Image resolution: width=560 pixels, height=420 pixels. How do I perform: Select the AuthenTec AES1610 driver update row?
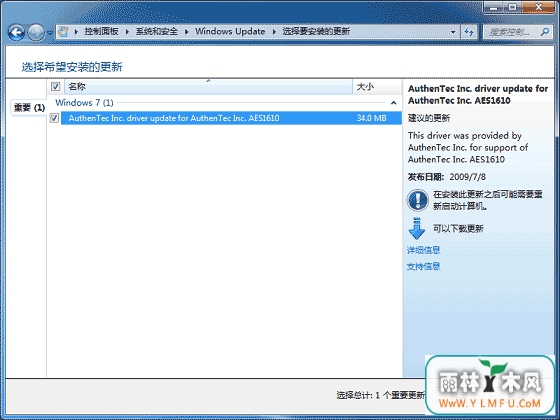coord(231,118)
